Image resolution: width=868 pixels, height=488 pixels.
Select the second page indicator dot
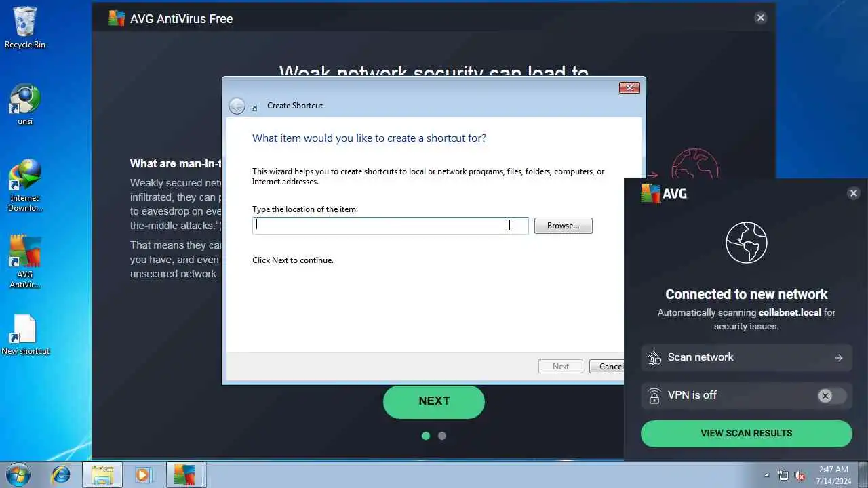[442, 436]
